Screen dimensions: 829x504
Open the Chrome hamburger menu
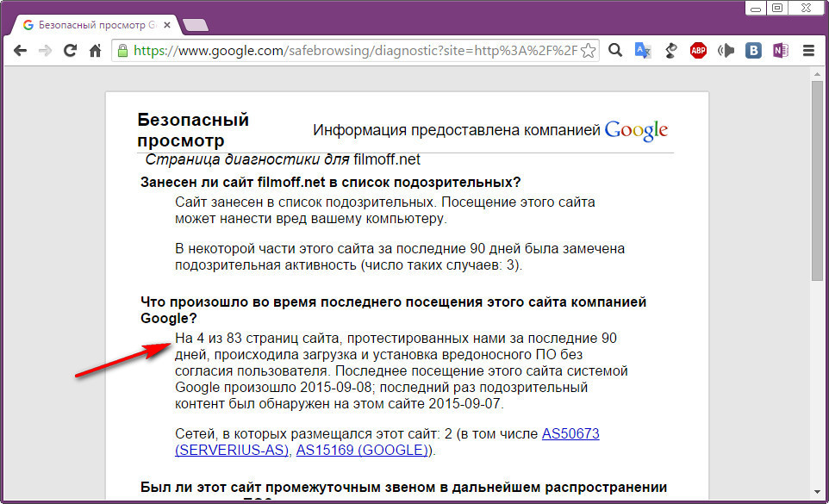point(808,51)
